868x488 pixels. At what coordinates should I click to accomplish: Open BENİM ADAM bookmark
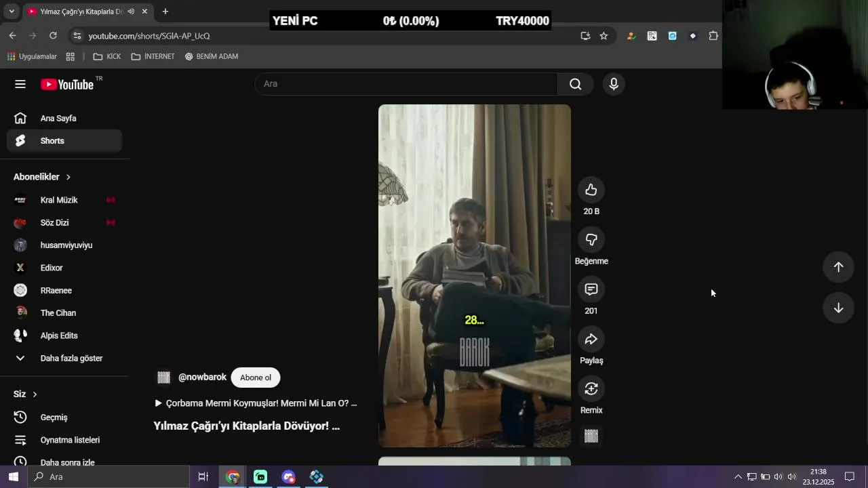(212, 56)
